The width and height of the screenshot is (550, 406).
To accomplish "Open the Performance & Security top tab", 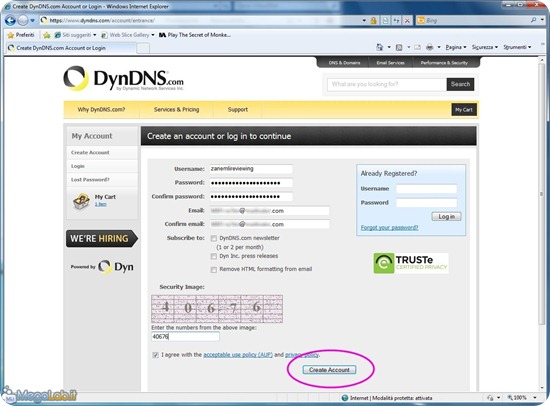I will [444, 63].
